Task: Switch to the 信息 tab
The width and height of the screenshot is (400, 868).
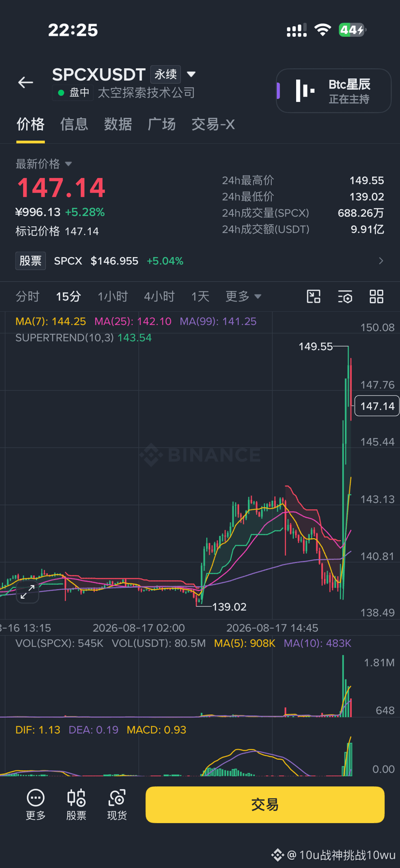Action: pyautogui.click(x=74, y=124)
